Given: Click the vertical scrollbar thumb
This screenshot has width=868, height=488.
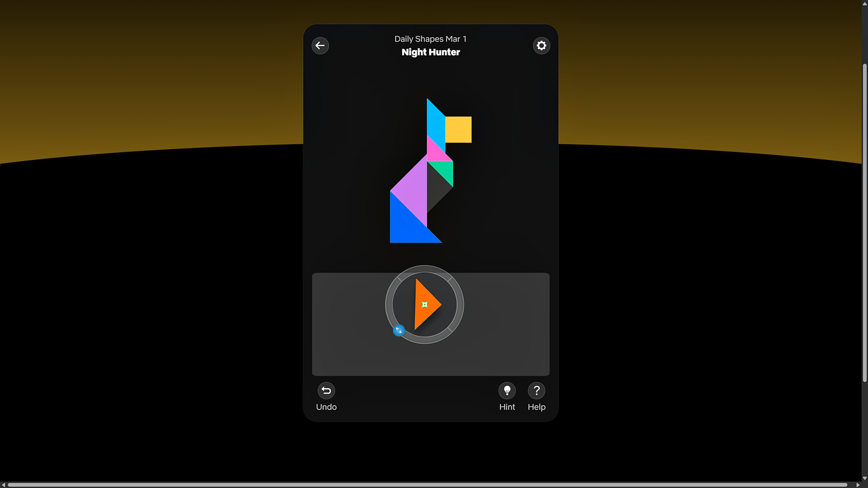Looking at the screenshot, I should click(x=864, y=222).
